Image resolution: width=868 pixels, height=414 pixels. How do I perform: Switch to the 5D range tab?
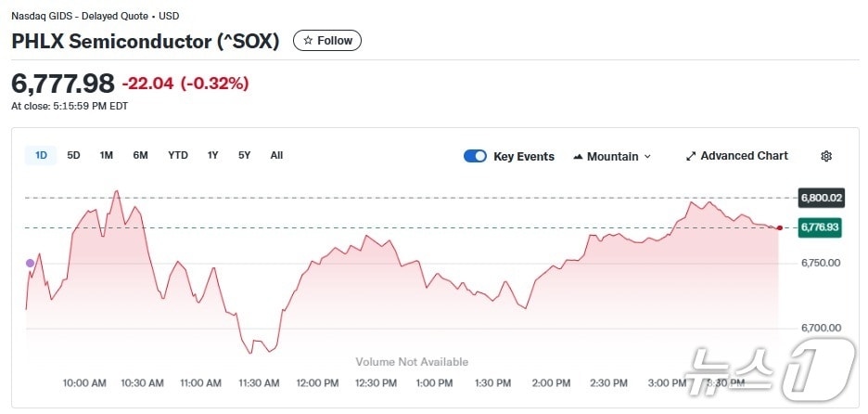(x=73, y=155)
